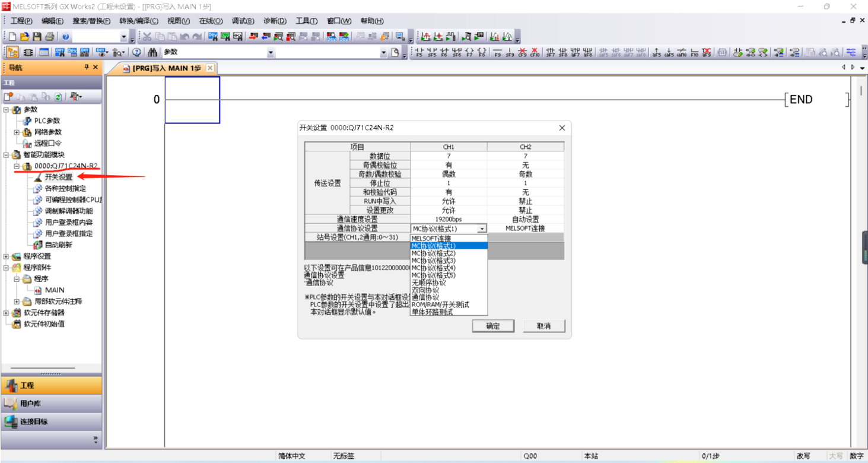Viewport: 868px width, 463px height.
Task: Switch to the 用户库 navigation panel
Action: pos(51,404)
